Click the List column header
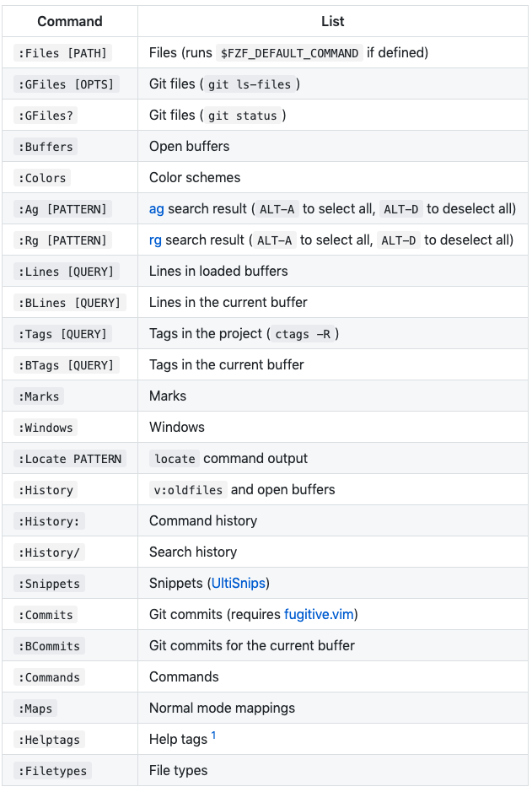This screenshot has width=532, height=792. tap(333, 21)
